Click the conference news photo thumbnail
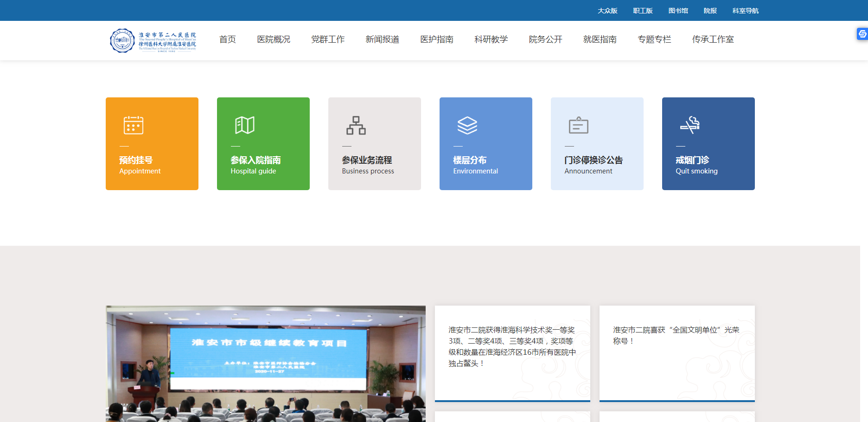 coord(265,364)
